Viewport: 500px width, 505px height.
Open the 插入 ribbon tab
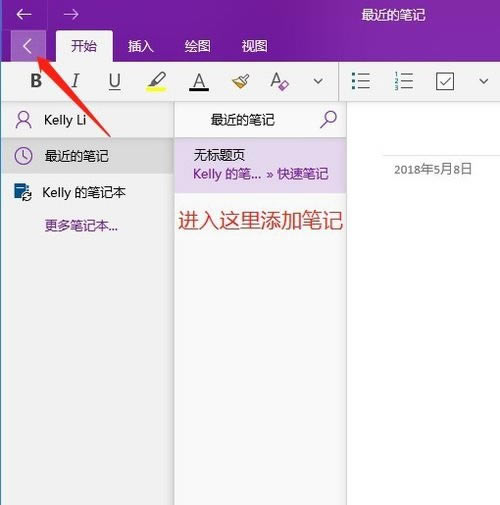point(140,46)
